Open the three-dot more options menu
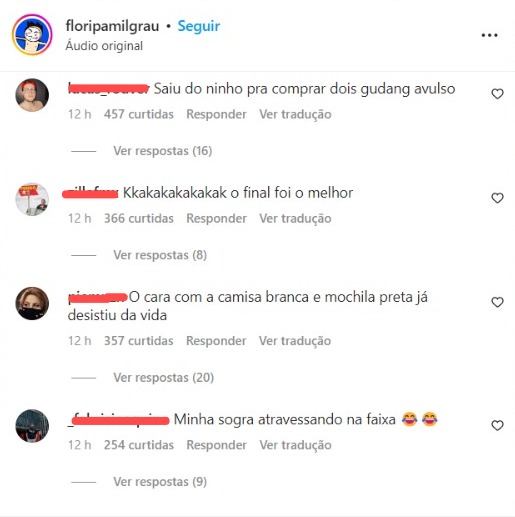This screenshot has height=517, width=515. point(489,35)
